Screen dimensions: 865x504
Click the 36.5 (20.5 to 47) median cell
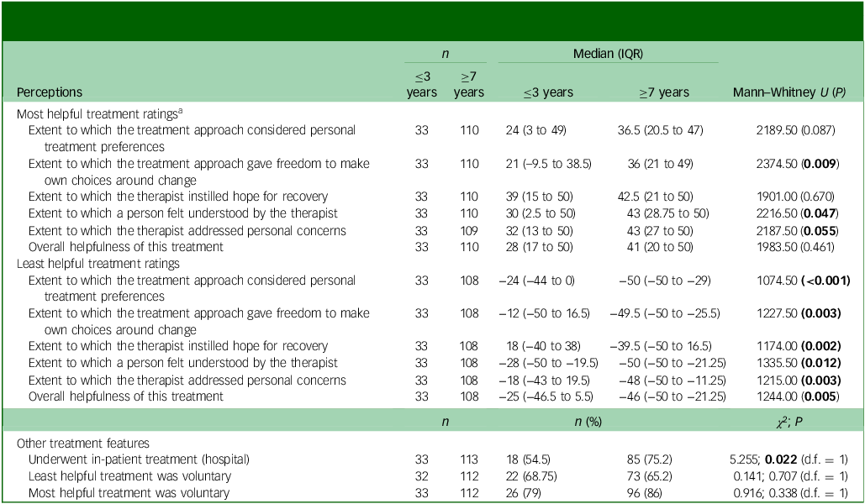(660, 130)
